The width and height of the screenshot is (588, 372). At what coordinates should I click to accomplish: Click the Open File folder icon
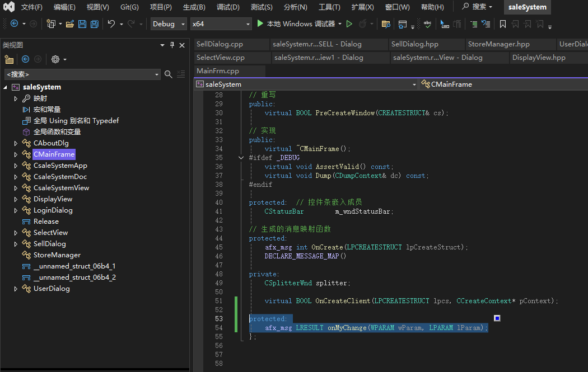(x=70, y=24)
